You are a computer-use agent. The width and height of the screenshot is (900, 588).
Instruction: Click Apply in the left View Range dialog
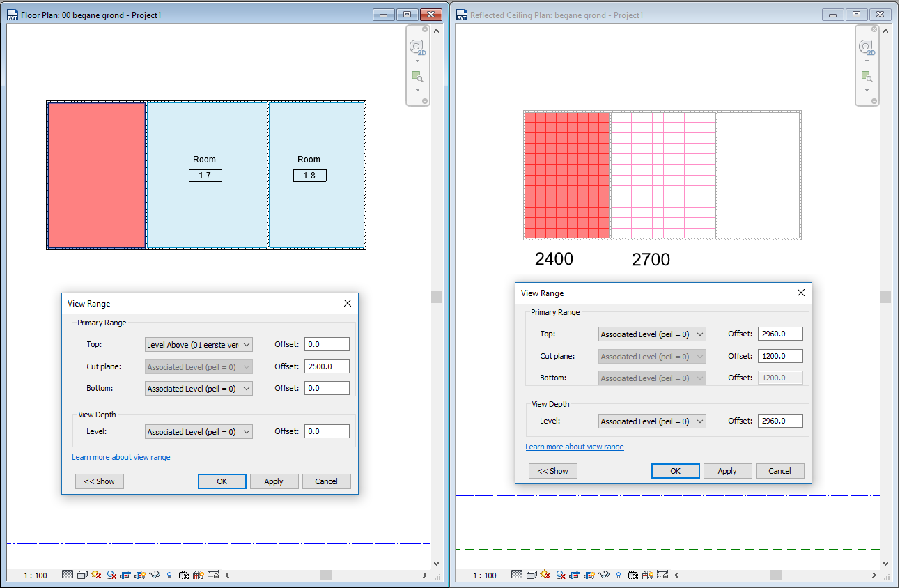(274, 481)
